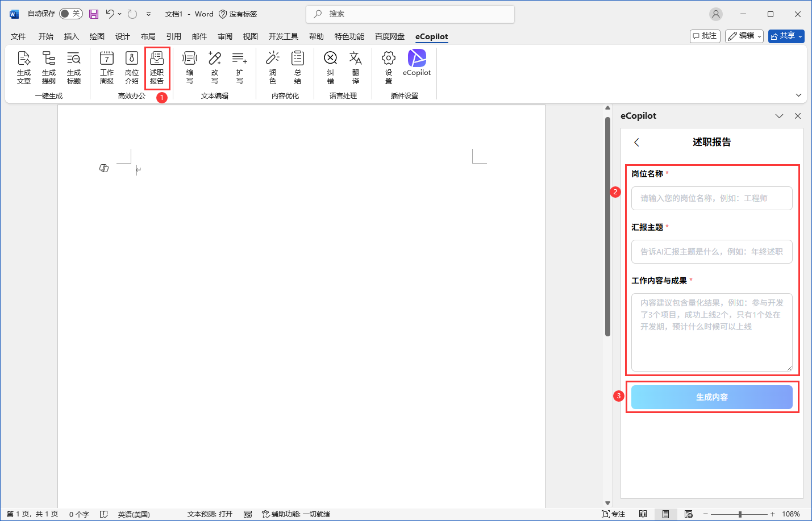Screen dimensions: 812x521
Task: Open the 工作周报 weekly report tool
Action: click(x=107, y=67)
